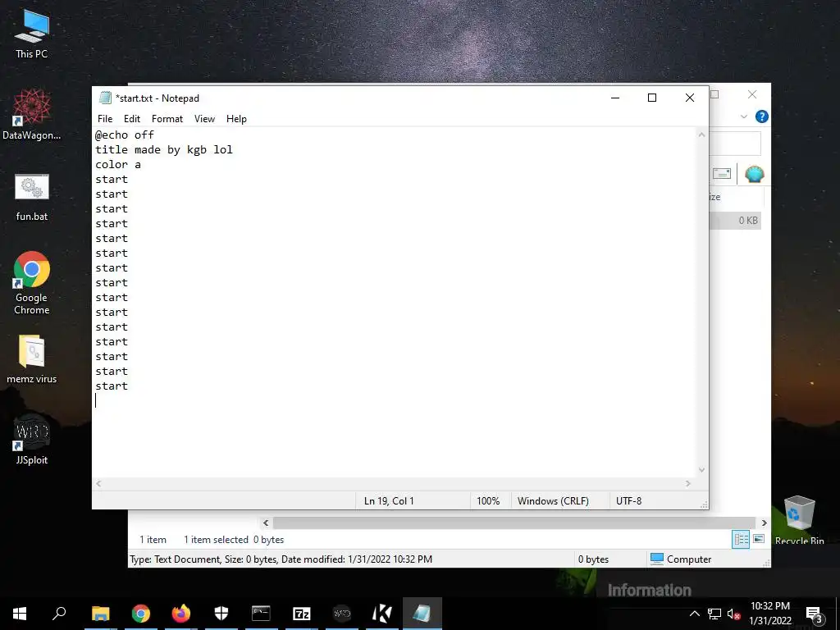
Task: Switch Explorer to large icons view
Action: coord(759,539)
